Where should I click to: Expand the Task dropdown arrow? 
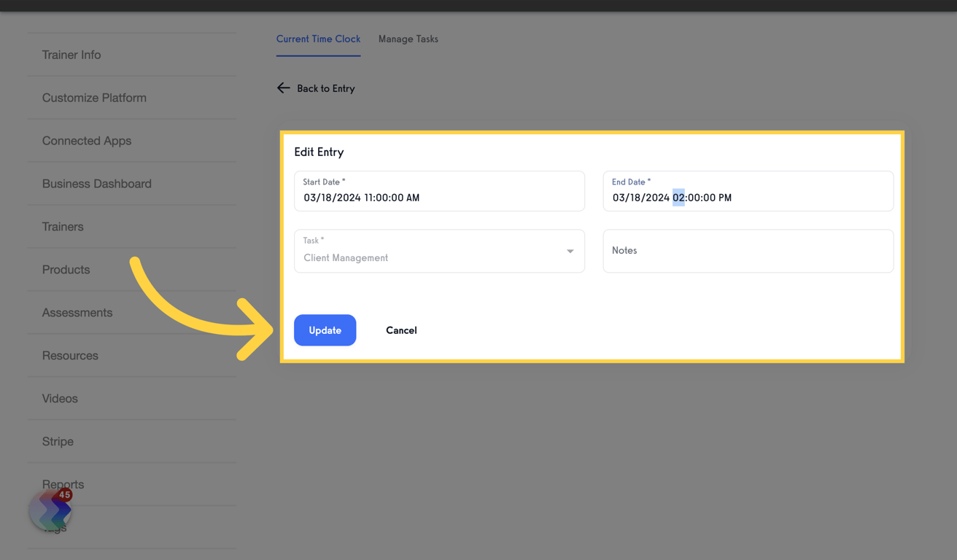tap(570, 252)
